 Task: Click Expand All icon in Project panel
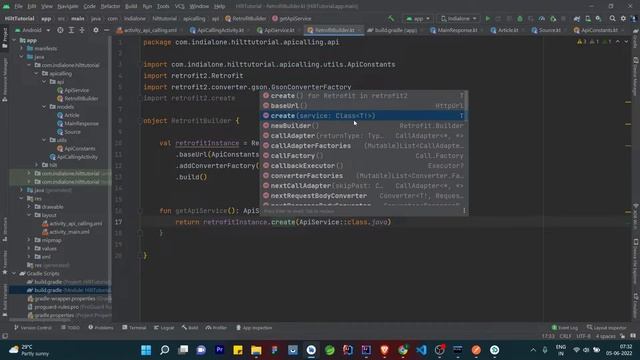click(x=71, y=30)
